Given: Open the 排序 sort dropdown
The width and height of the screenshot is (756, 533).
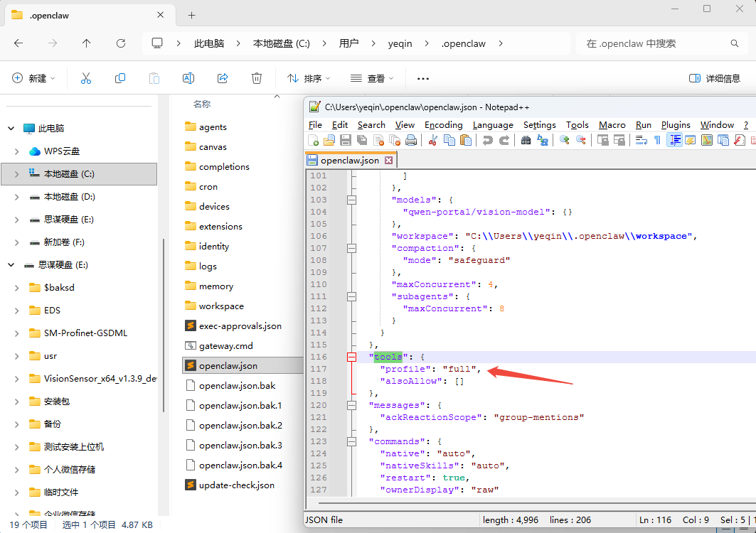Looking at the screenshot, I should 309,78.
